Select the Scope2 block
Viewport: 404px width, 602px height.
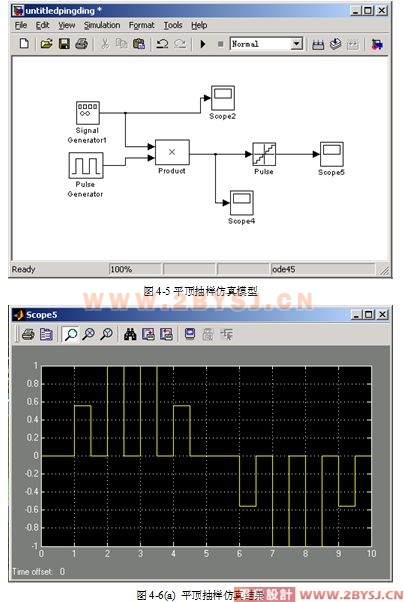pyautogui.click(x=223, y=98)
